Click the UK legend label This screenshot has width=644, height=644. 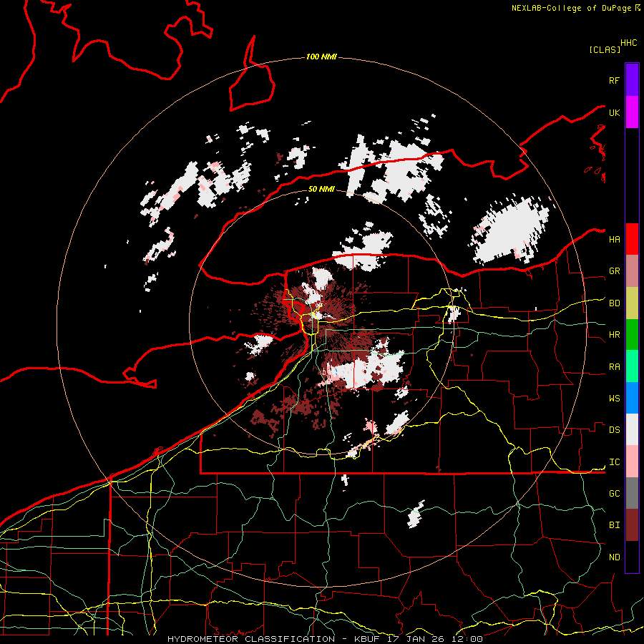[614, 113]
